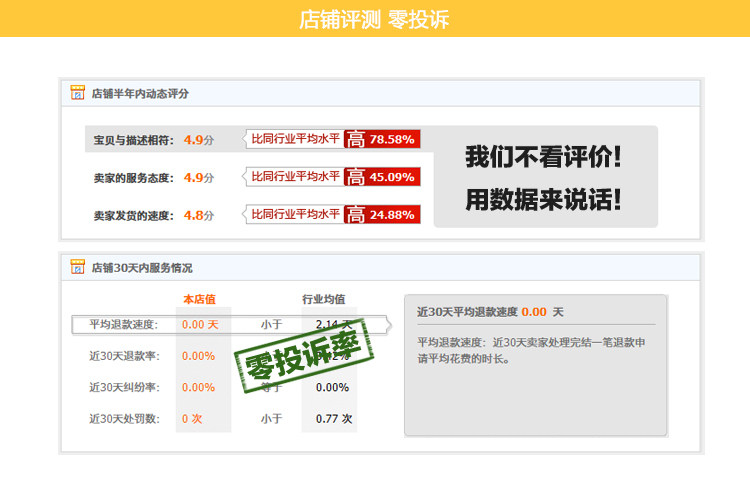
Task: Click the 近30天退款率 label
Action: [124, 356]
